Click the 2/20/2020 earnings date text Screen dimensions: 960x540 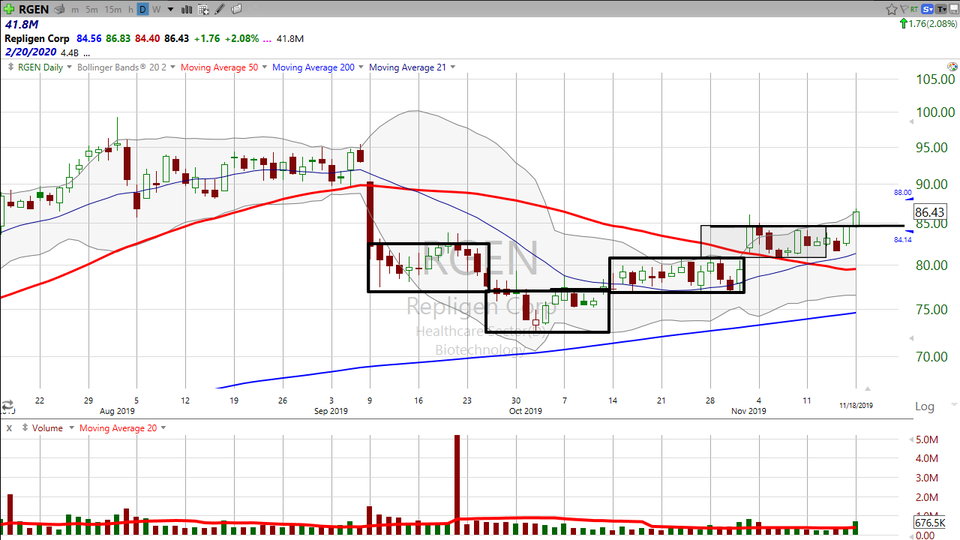pyautogui.click(x=31, y=53)
